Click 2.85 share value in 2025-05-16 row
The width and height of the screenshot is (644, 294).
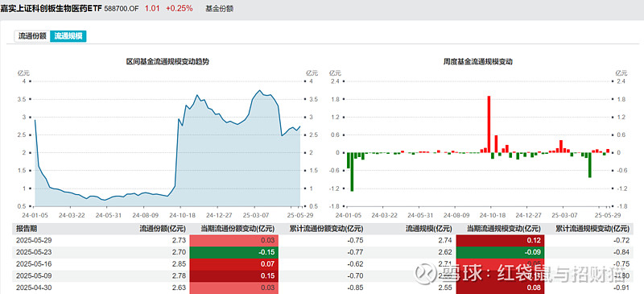[x=179, y=263]
